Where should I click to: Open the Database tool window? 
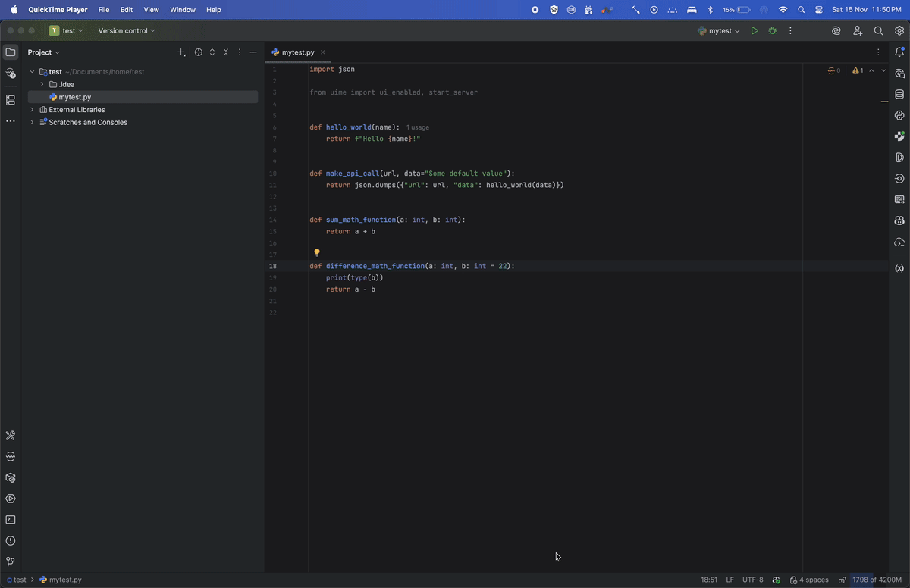click(x=899, y=95)
